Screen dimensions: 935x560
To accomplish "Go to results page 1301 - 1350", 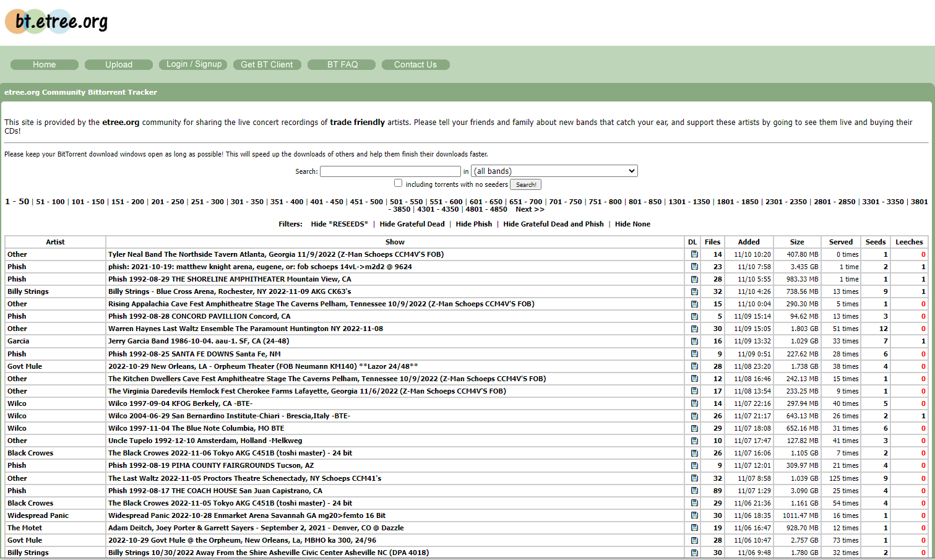I will tap(689, 202).
